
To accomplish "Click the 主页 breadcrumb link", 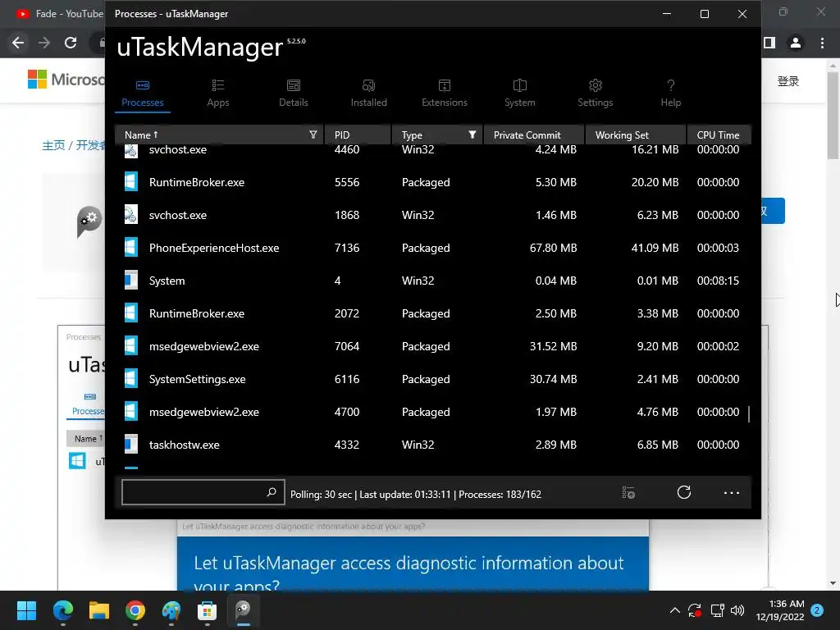I will pos(53,145).
